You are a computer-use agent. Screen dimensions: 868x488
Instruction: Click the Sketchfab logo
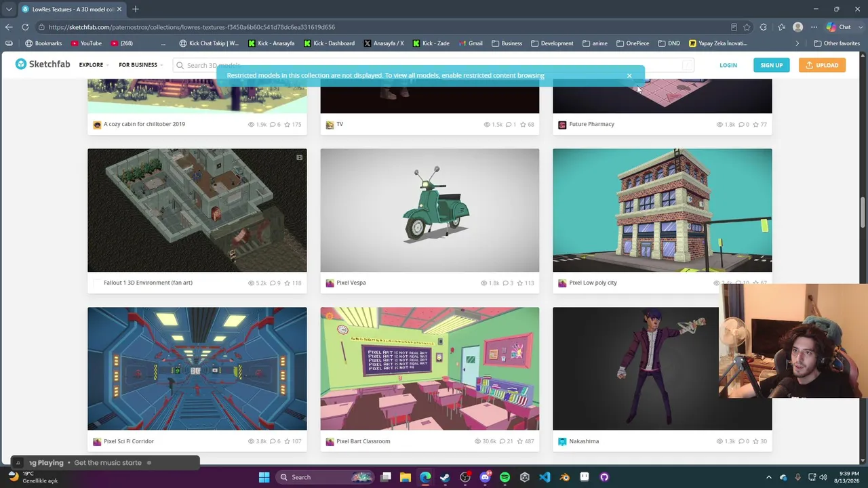click(x=43, y=64)
